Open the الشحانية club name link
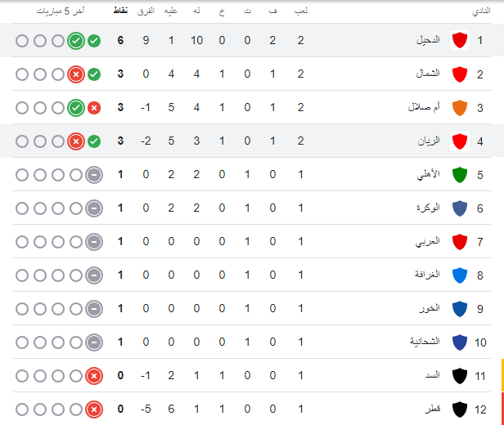504x434 pixels. coord(425,342)
